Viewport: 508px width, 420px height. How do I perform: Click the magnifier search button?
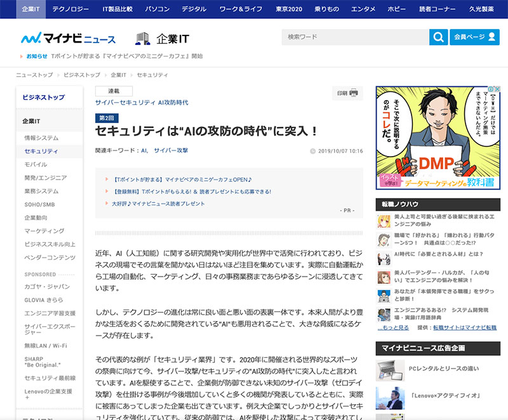point(438,37)
